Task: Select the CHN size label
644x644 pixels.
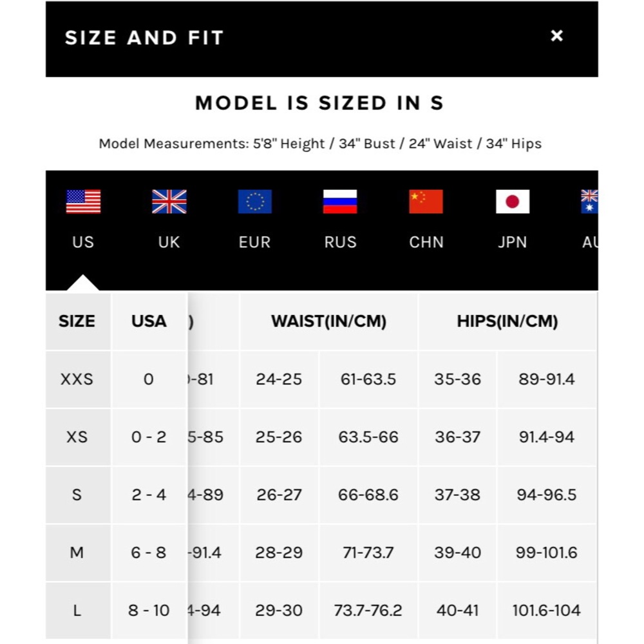Action: click(x=426, y=242)
